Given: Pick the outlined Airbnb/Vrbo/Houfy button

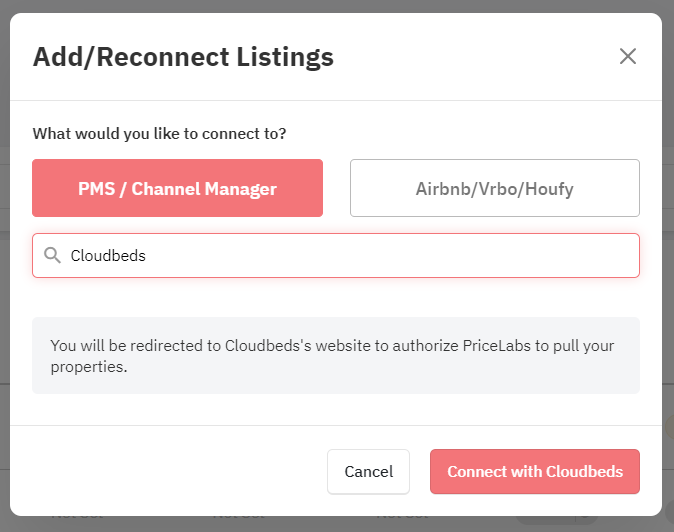Looking at the screenshot, I should click(495, 188).
